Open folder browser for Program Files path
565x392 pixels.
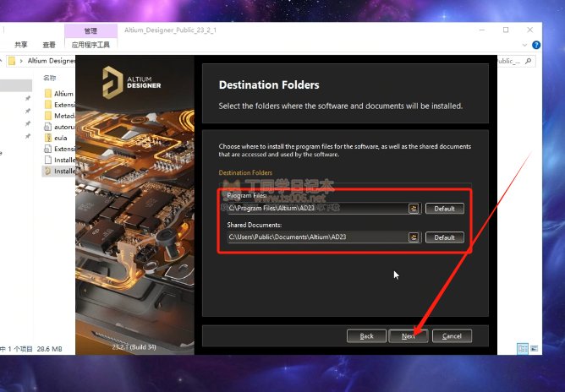414,209
